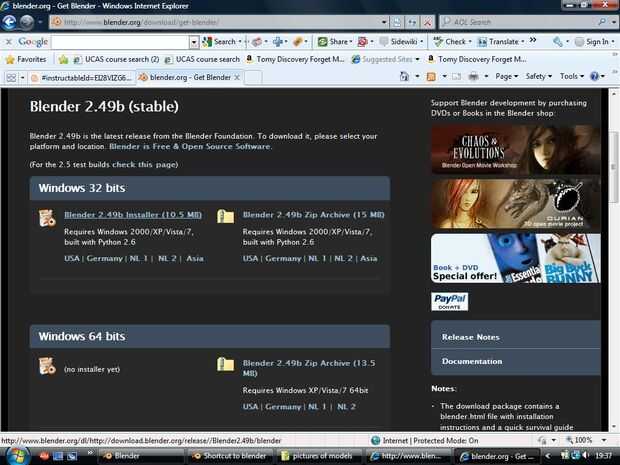This screenshot has width=620, height=465.
Task: Open the Favorites star button
Action: pos(26,59)
